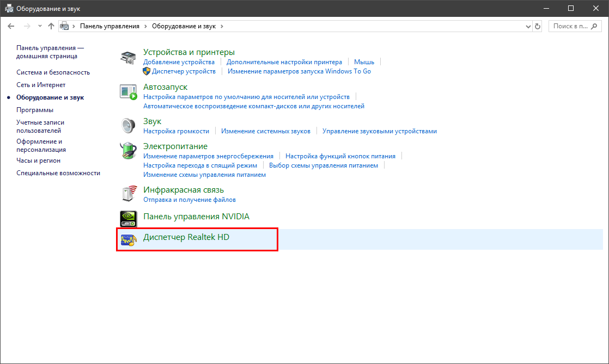
Task: Open the recent locations dropdown arrow
Action: pos(40,26)
